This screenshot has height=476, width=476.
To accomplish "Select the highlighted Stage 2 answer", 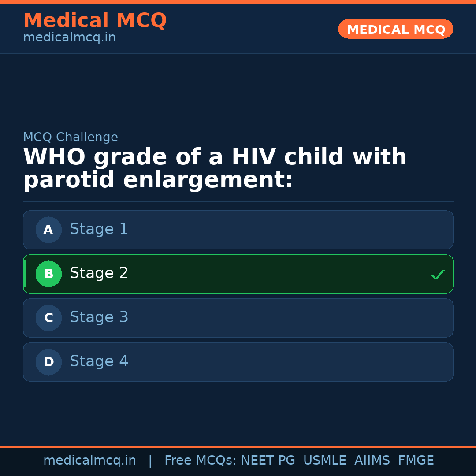I will (238, 274).
